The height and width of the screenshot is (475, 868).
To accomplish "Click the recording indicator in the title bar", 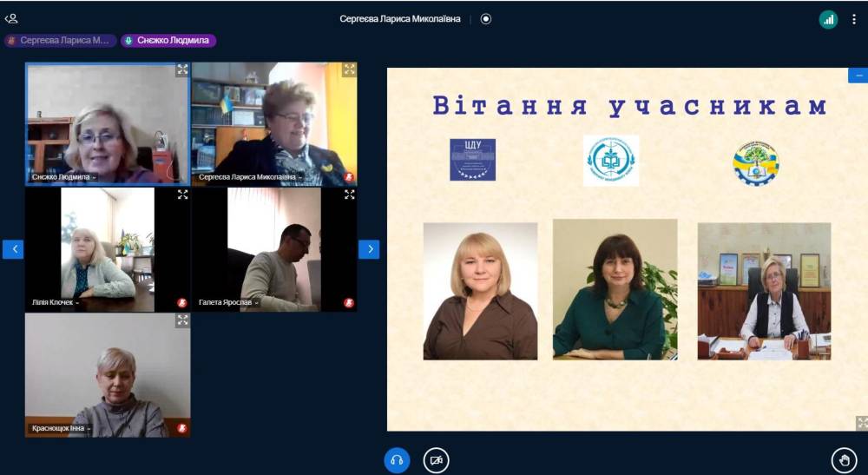I will click(486, 18).
